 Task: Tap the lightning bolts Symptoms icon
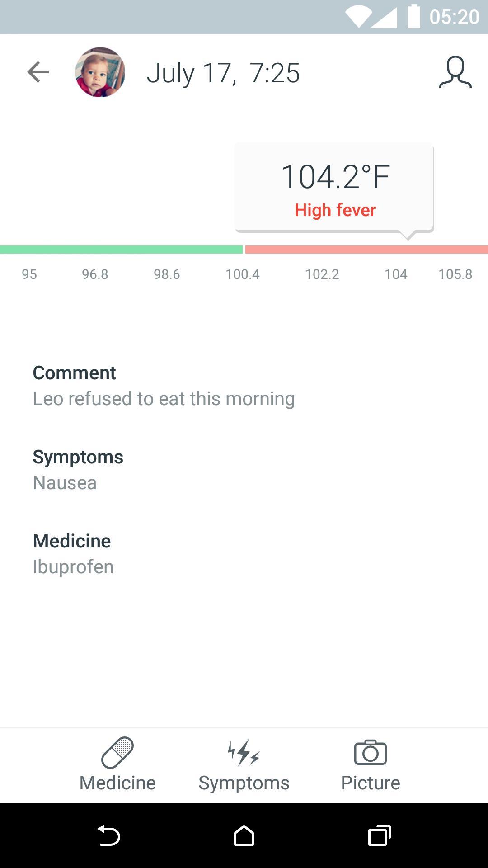244,753
